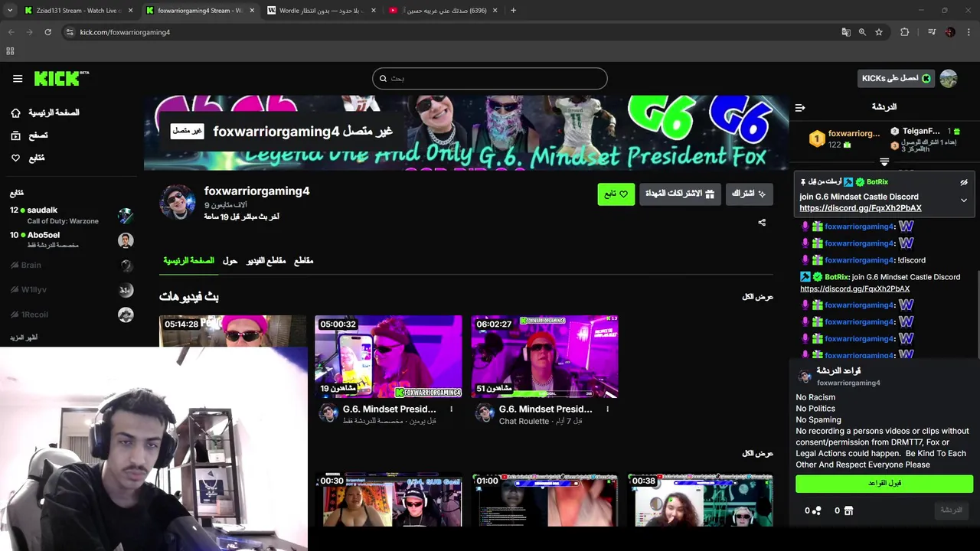Open options menu for the video from two days ago
This screenshot has width=980, height=551.
[x=451, y=409]
